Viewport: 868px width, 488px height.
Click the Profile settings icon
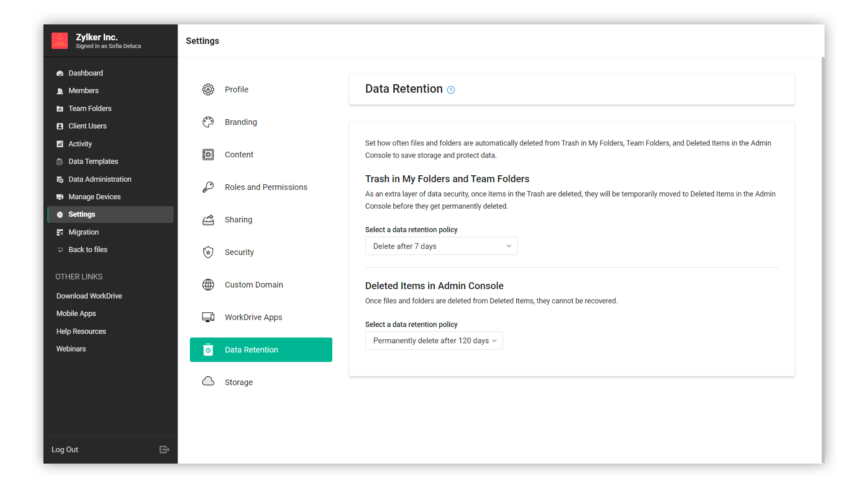click(208, 89)
